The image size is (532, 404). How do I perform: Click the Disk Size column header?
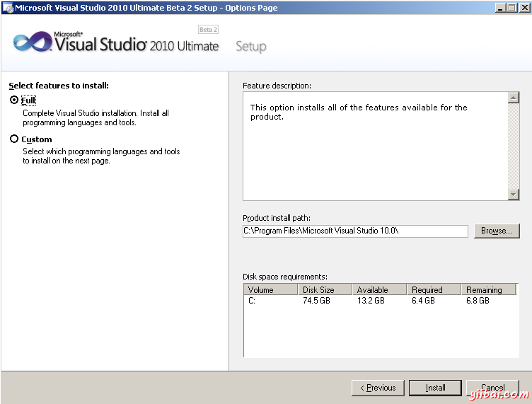pyautogui.click(x=325, y=290)
